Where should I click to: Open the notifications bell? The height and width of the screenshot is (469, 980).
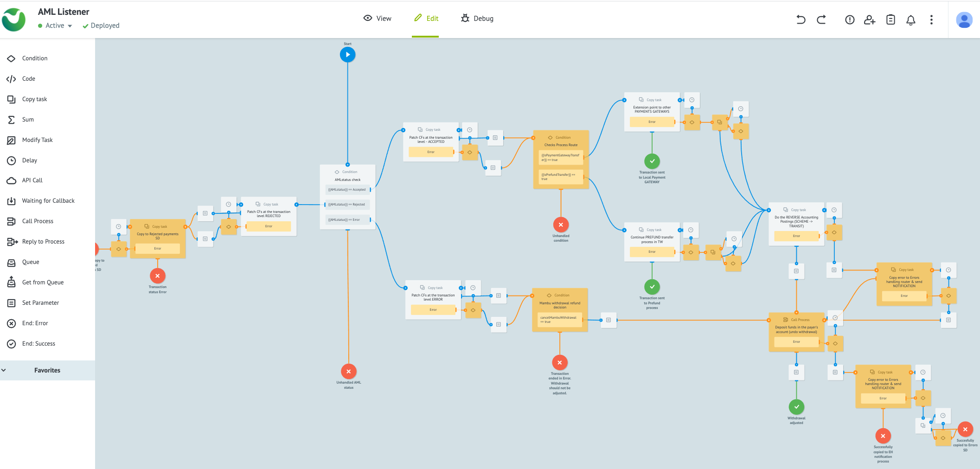click(x=911, y=20)
